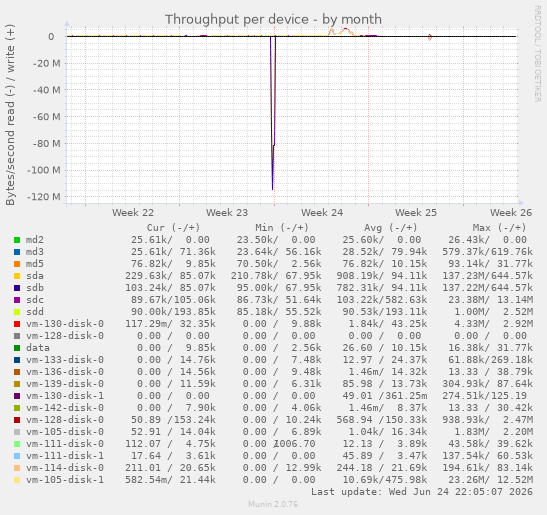Click the vm-130-disk-1 color swatch
The height and width of the screenshot is (515, 547).
pyautogui.click(x=17, y=396)
